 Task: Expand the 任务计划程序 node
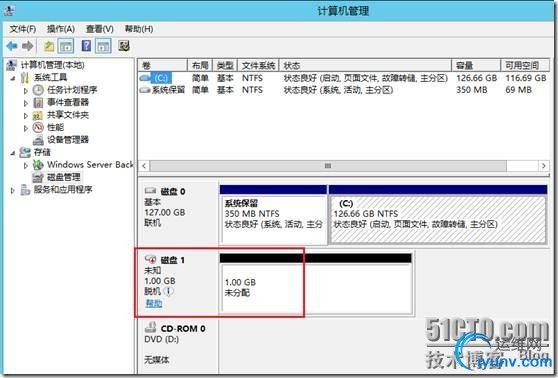26,90
